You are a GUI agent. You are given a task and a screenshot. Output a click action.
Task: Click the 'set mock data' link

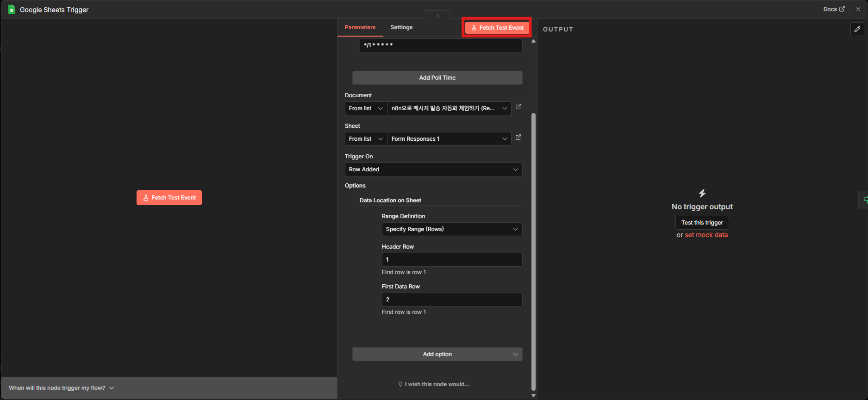[706, 235]
